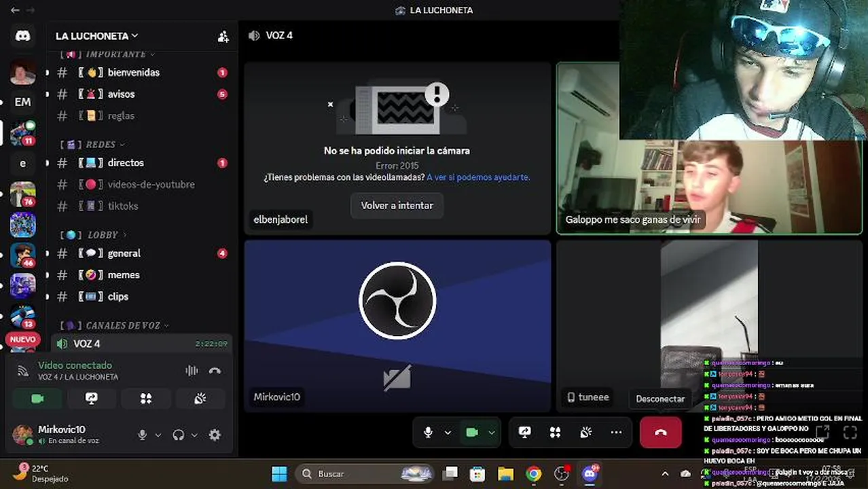The image size is (868, 489).
Task: Open the avisos channel
Action: [x=141, y=94]
